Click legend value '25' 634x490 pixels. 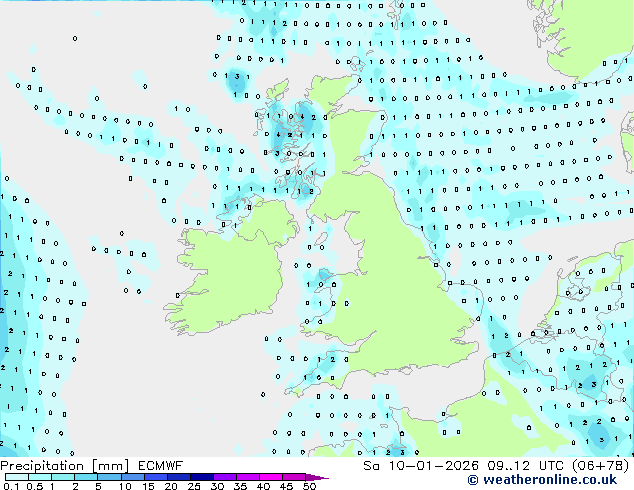point(194,486)
